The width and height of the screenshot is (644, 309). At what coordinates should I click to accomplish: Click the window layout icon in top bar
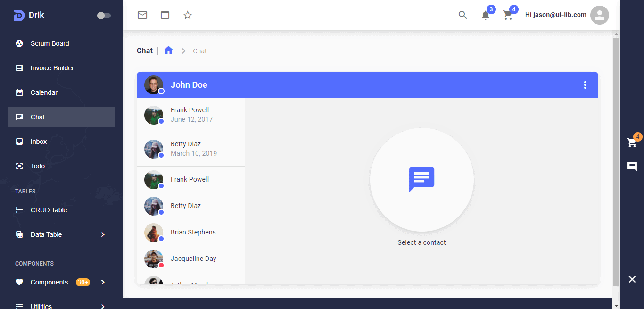click(165, 15)
